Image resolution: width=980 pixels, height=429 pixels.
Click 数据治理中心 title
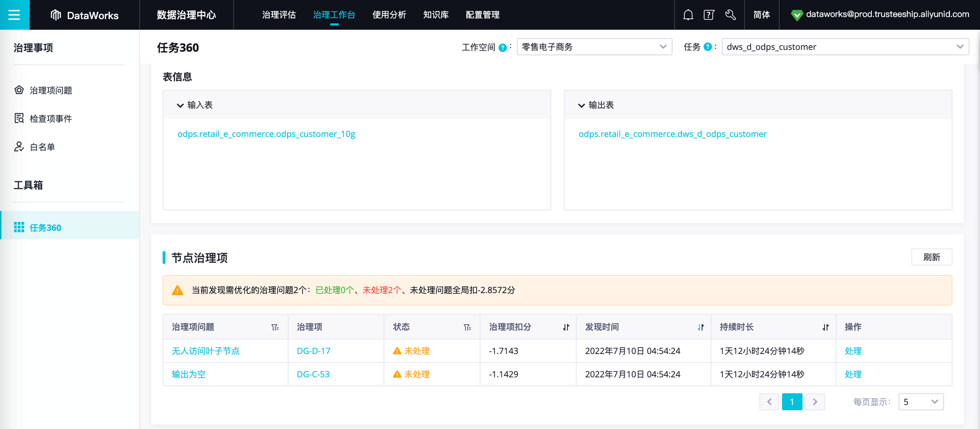pos(186,15)
